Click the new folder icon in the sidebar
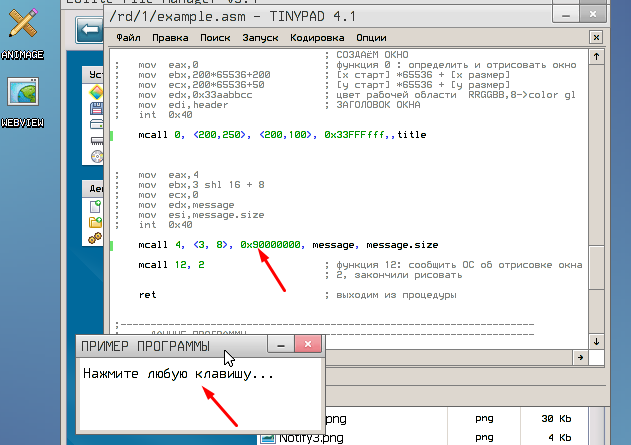The height and width of the screenshot is (445, 631). coord(97,222)
